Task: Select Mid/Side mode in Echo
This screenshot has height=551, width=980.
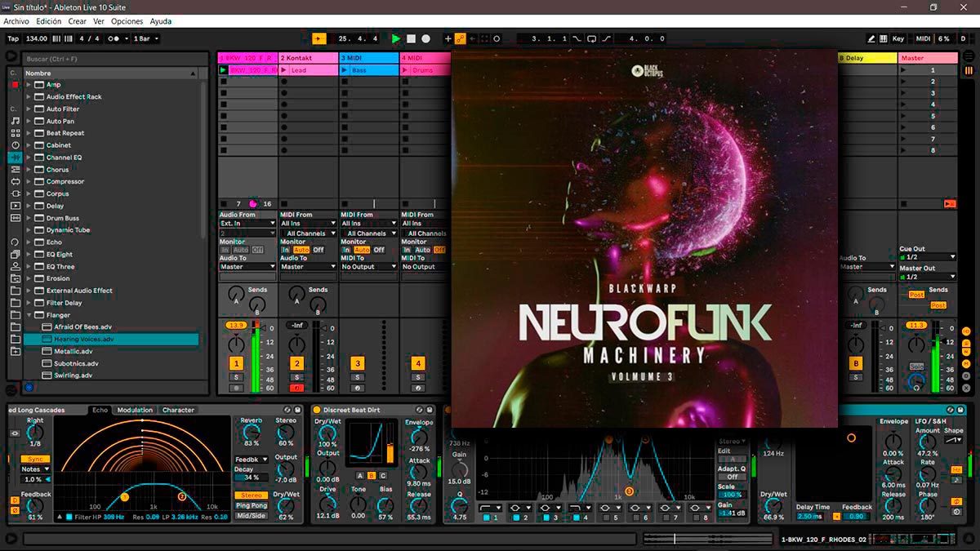Action: click(252, 515)
